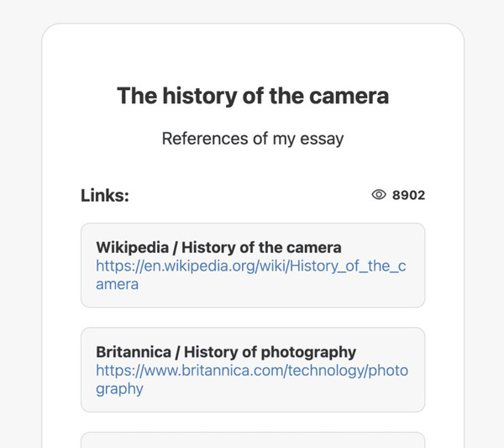Open the en.wikipedia.org History_of_the_camera link

(250, 266)
